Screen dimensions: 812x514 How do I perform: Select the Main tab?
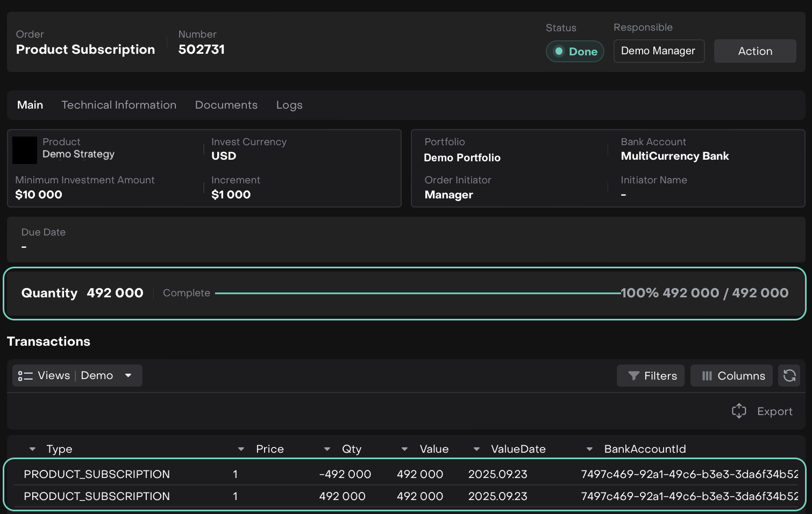30,105
